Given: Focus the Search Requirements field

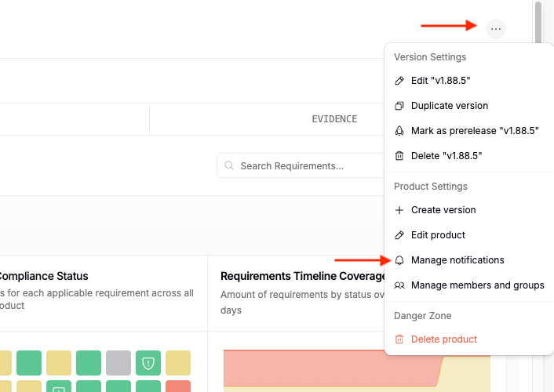Looking at the screenshot, I should (301, 165).
